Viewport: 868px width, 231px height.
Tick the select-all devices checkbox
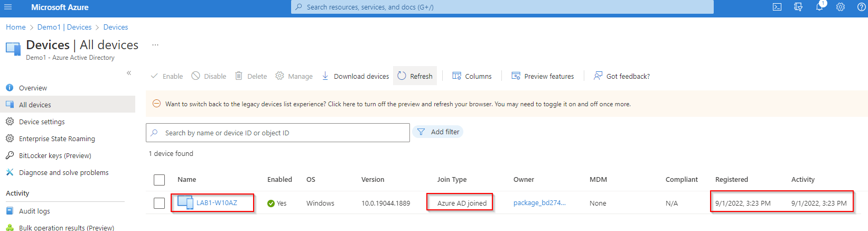pyautogui.click(x=159, y=180)
